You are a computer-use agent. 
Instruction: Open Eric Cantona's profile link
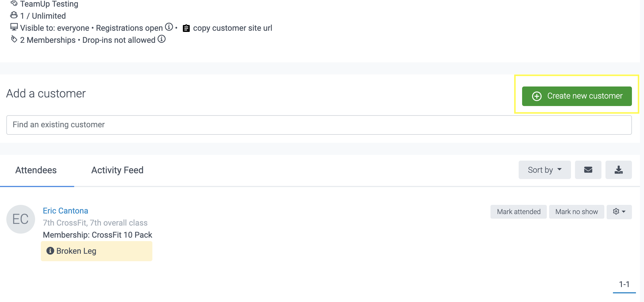[x=66, y=211]
